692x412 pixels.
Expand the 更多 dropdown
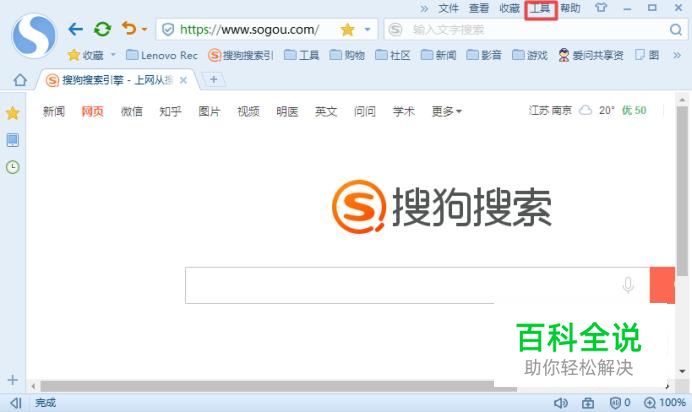(x=447, y=111)
